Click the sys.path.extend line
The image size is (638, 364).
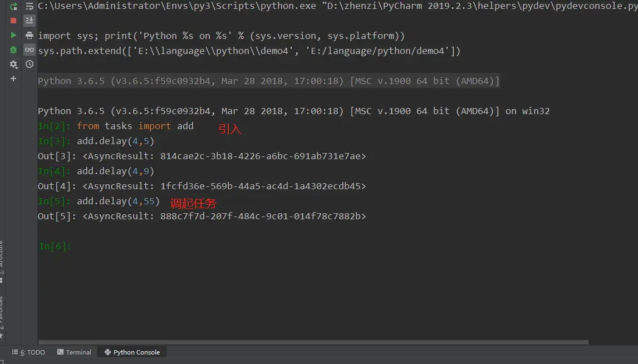tap(249, 51)
